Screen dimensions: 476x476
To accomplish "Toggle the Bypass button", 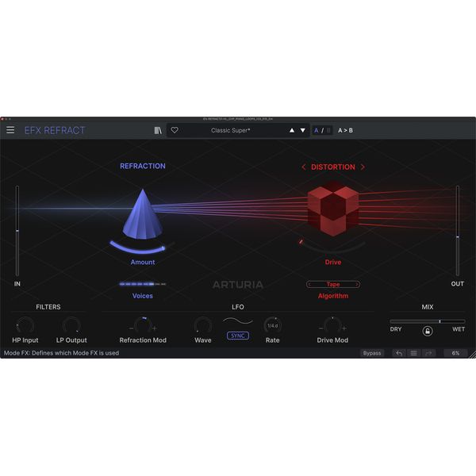I will click(372, 353).
